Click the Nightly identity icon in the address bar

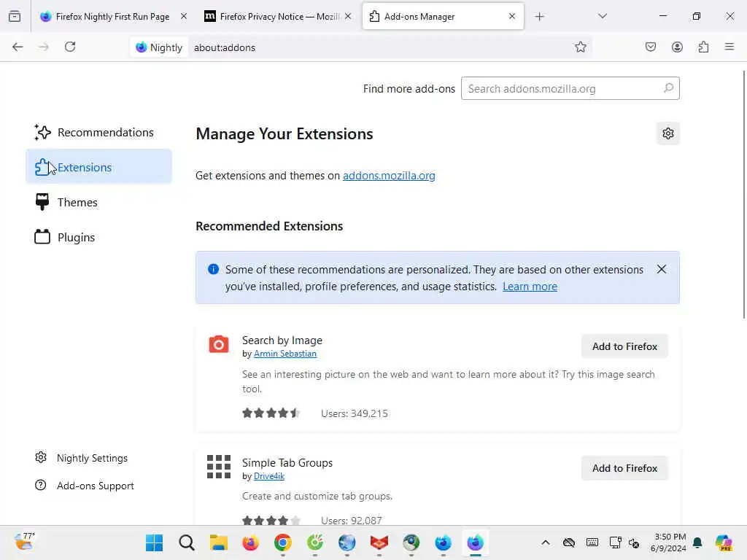(158, 47)
